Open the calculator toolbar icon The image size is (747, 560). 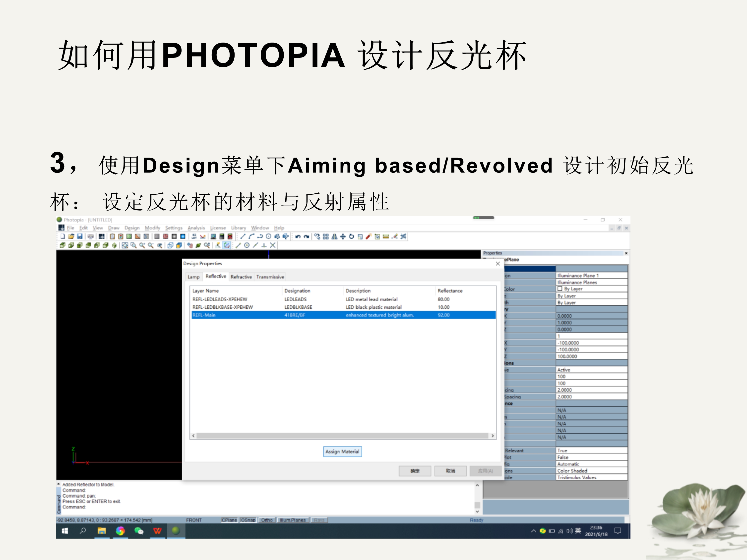pyautogui.click(x=222, y=237)
